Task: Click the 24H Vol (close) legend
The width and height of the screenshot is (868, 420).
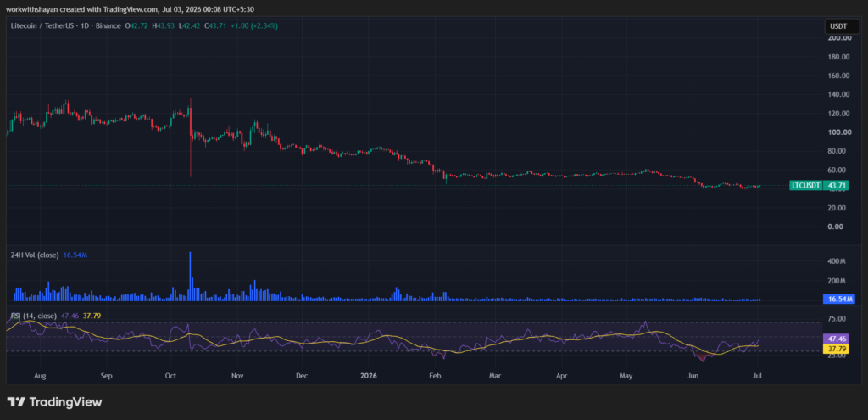Action: pyautogui.click(x=34, y=255)
